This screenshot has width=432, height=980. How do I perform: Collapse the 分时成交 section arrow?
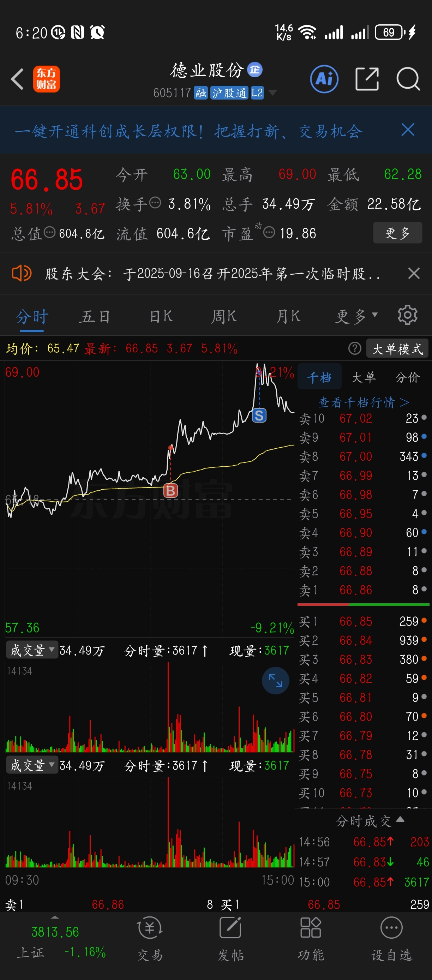point(400,819)
